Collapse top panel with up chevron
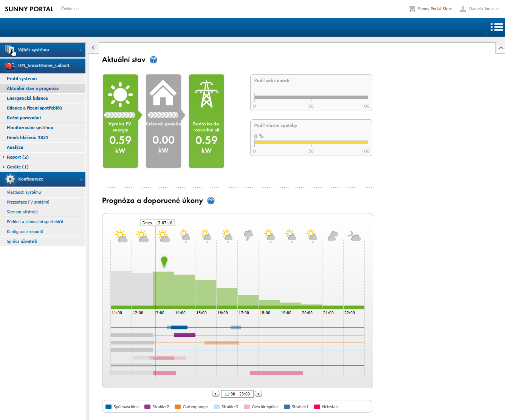The width and height of the screenshot is (505, 420). coord(500,48)
